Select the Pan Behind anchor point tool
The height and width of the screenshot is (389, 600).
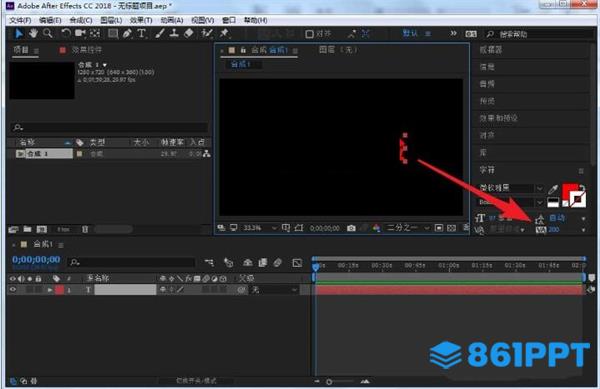click(95, 34)
